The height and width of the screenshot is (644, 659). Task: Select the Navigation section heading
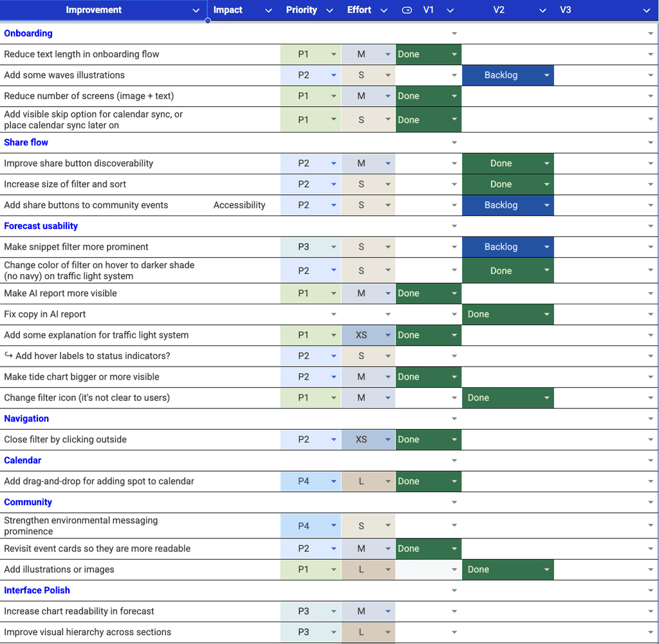[x=26, y=418]
